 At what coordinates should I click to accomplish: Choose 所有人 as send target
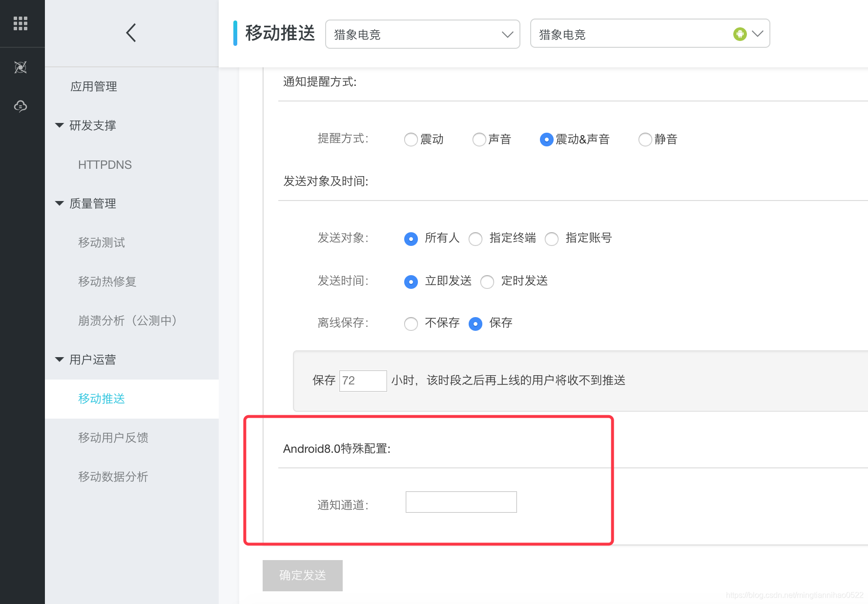[x=411, y=239]
